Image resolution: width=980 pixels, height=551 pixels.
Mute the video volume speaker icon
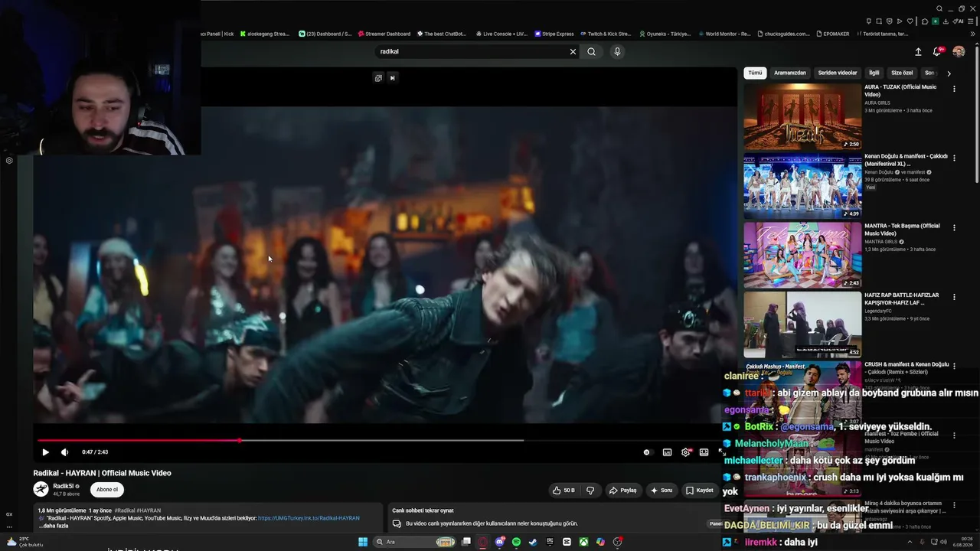click(64, 452)
